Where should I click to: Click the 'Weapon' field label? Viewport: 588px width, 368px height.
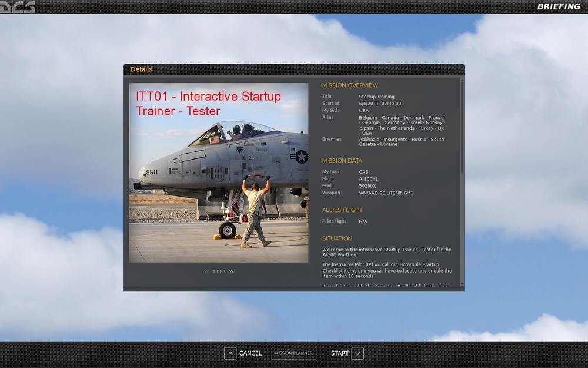click(330, 193)
